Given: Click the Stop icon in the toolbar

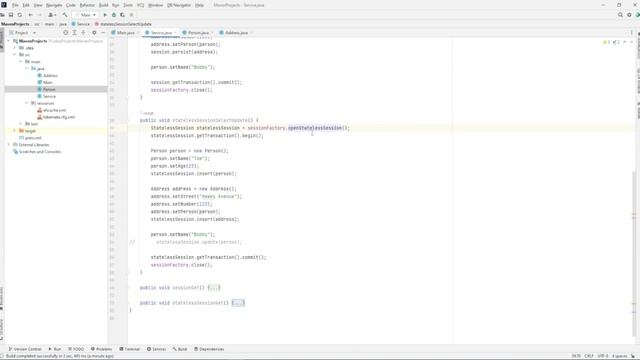Looking at the screenshot, I should [131, 15].
